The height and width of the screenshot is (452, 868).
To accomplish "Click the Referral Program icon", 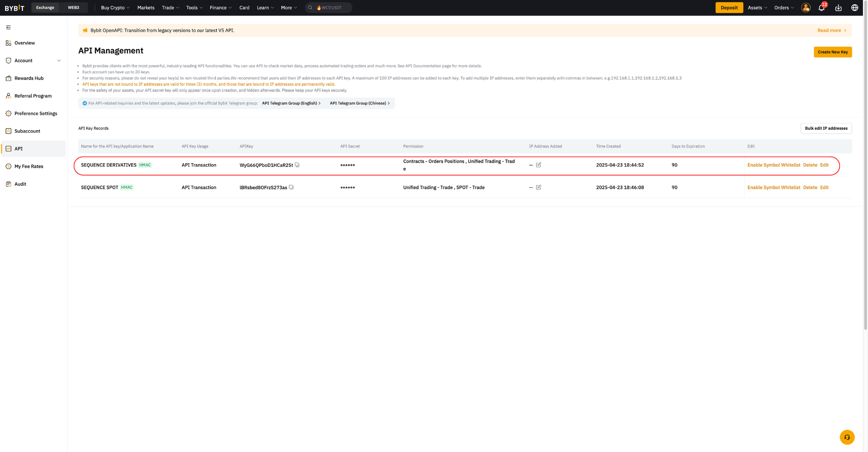I will coord(8,96).
